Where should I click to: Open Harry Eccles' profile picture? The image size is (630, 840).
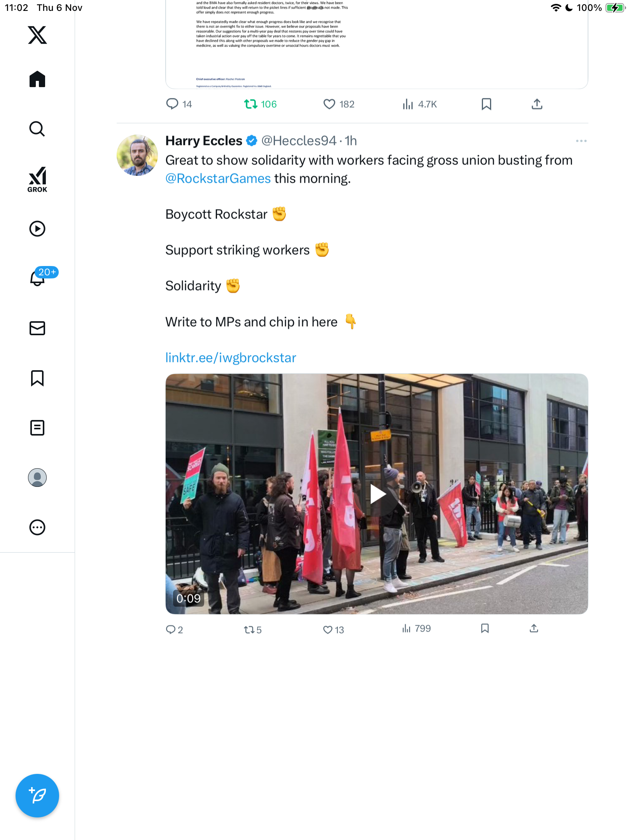pyautogui.click(x=137, y=155)
